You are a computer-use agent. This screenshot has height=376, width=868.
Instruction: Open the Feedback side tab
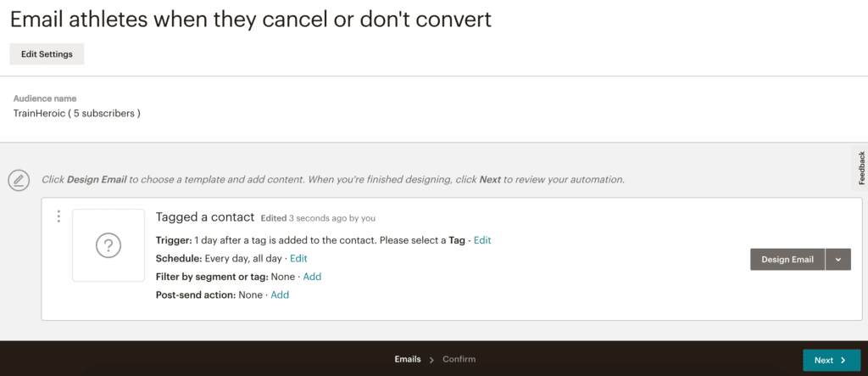click(861, 167)
